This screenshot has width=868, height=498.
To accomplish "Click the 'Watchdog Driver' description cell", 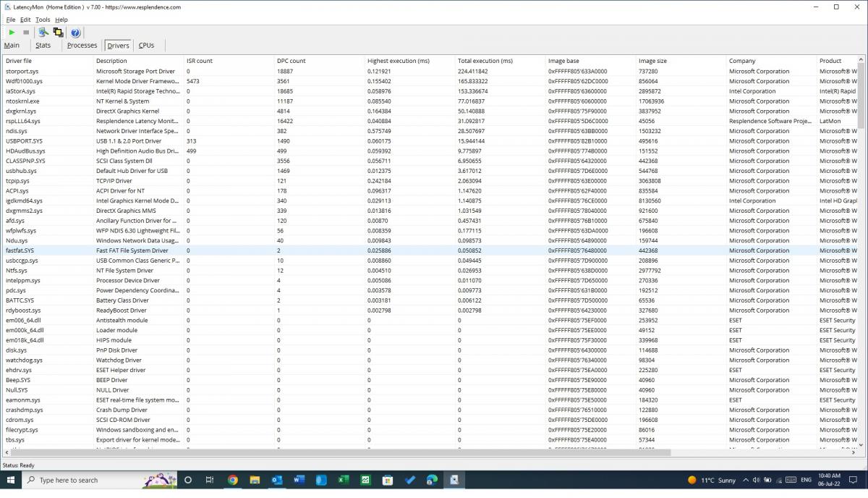I will pyautogui.click(x=119, y=360).
